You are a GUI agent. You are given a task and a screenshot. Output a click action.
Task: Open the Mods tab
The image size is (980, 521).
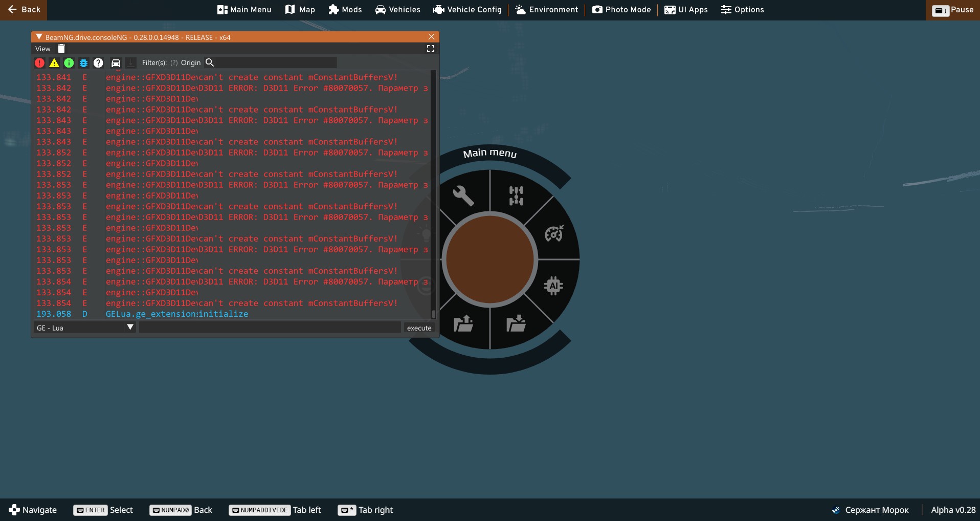click(x=345, y=10)
